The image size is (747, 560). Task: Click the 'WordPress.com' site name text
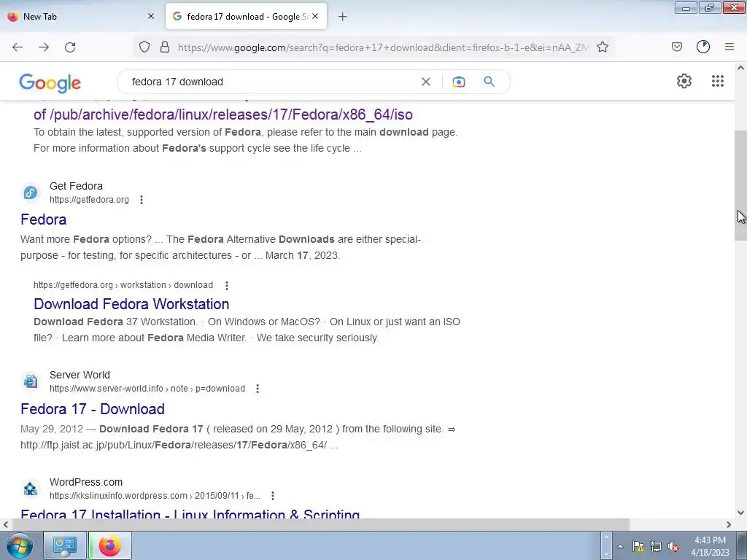point(86,482)
